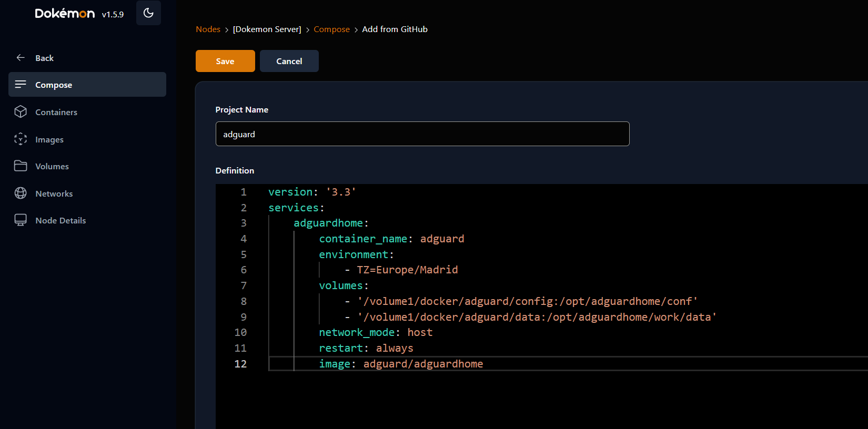The width and height of the screenshot is (868, 429).
Task: Follow the Nodes breadcrumb link
Action: [x=208, y=29]
